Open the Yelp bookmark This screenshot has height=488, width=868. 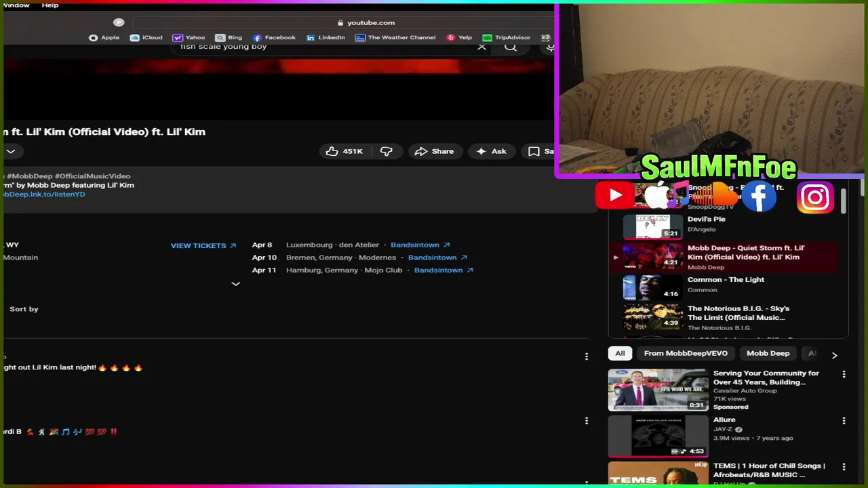pyautogui.click(x=459, y=38)
